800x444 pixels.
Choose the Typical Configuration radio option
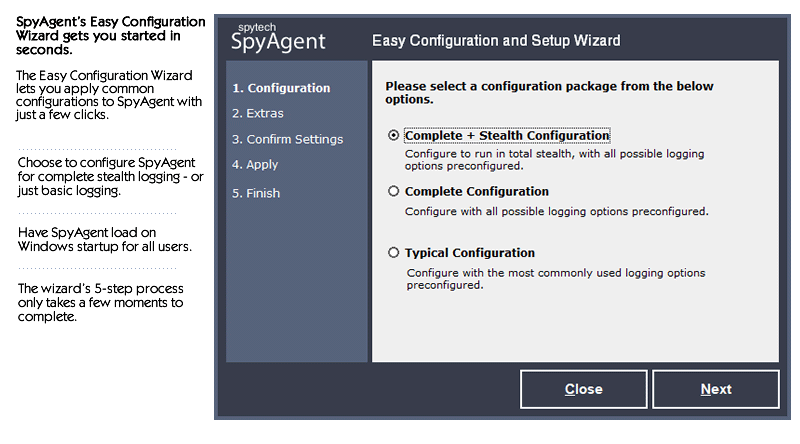(393, 253)
